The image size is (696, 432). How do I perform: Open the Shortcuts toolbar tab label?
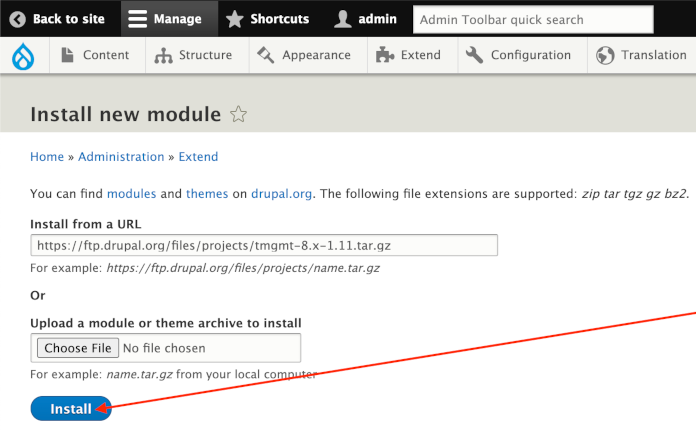click(280, 19)
